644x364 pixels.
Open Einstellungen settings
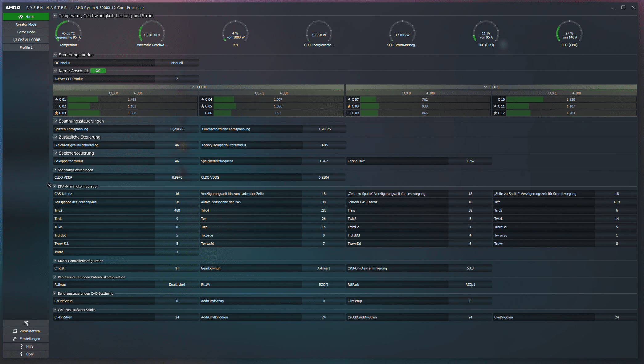26,339
